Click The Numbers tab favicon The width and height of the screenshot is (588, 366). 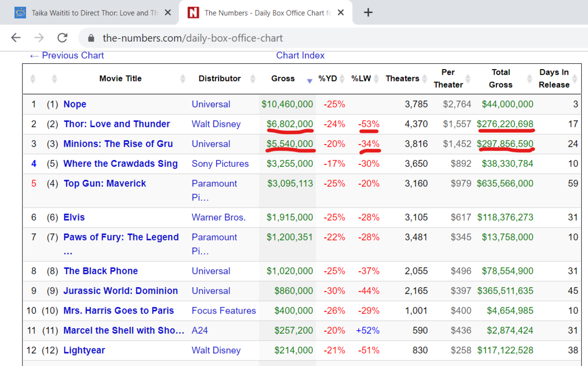coord(194,13)
